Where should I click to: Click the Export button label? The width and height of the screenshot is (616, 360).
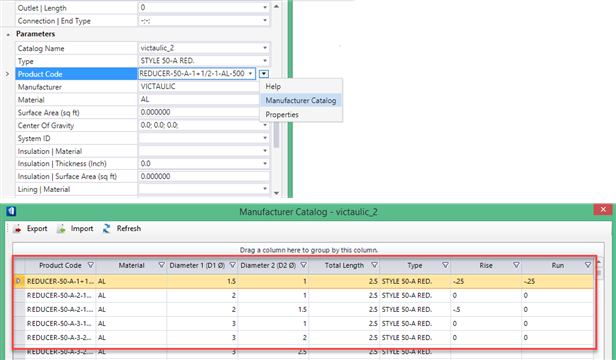pyautogui.click(x=37, y=228)
